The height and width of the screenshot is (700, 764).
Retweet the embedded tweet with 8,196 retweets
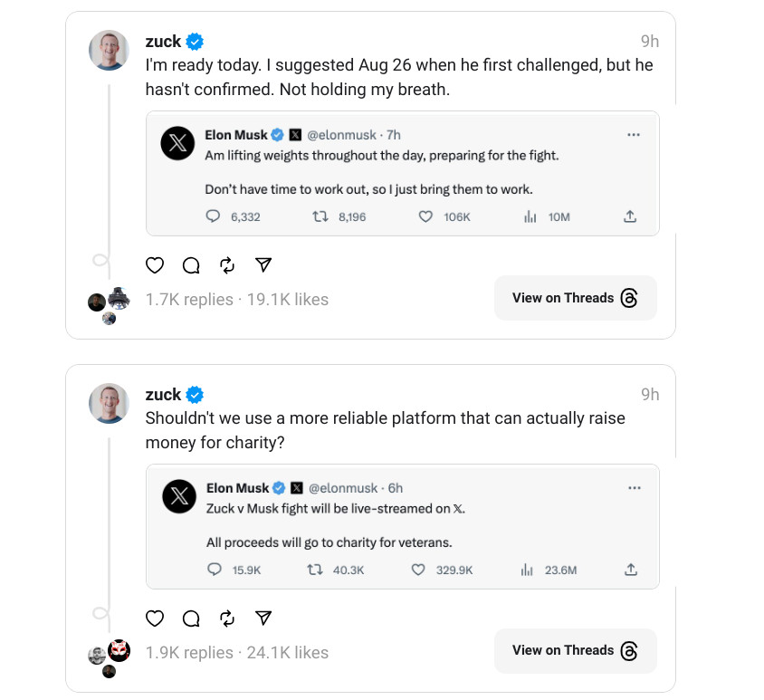coord(318,216)
